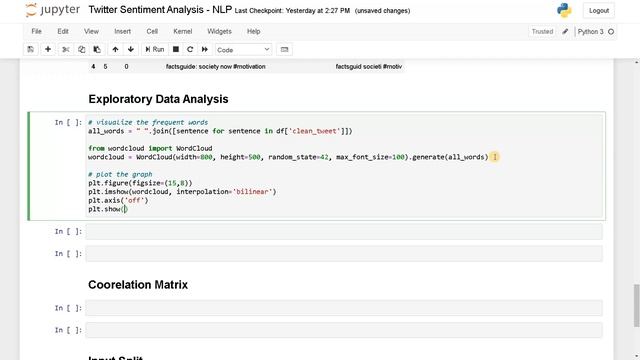
Task: Open the Edit menu
Action: point(63,31)
